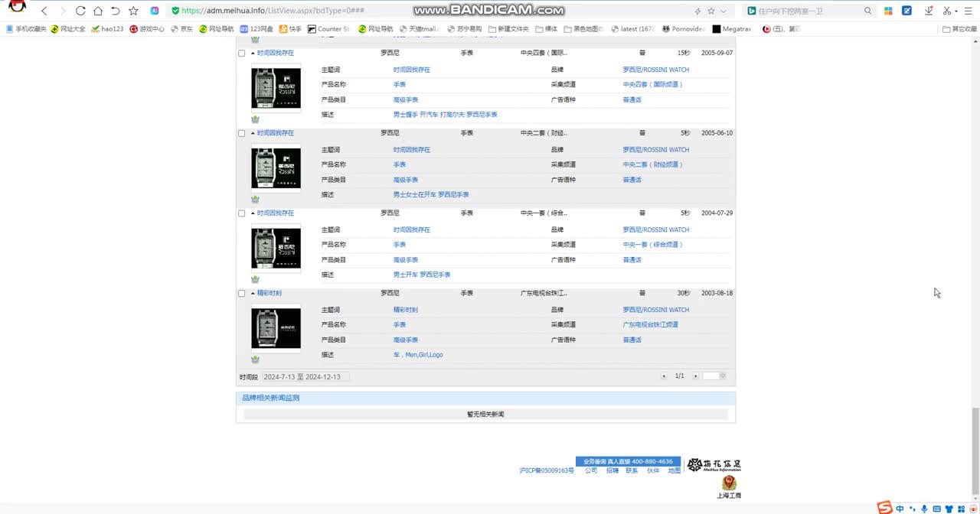Open scissors tool dropdown arrow
Image resolution: width=980 pixels, height=514 pixels.
tap(956, 11)
